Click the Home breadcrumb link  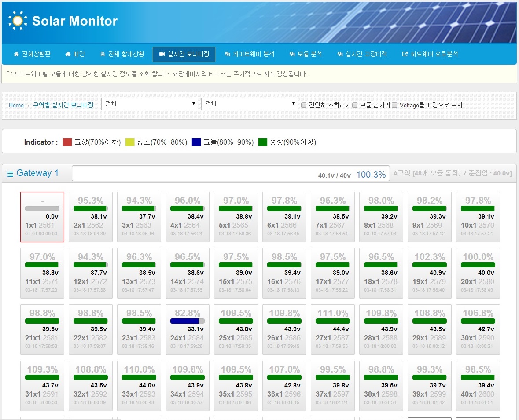[16, 105]
